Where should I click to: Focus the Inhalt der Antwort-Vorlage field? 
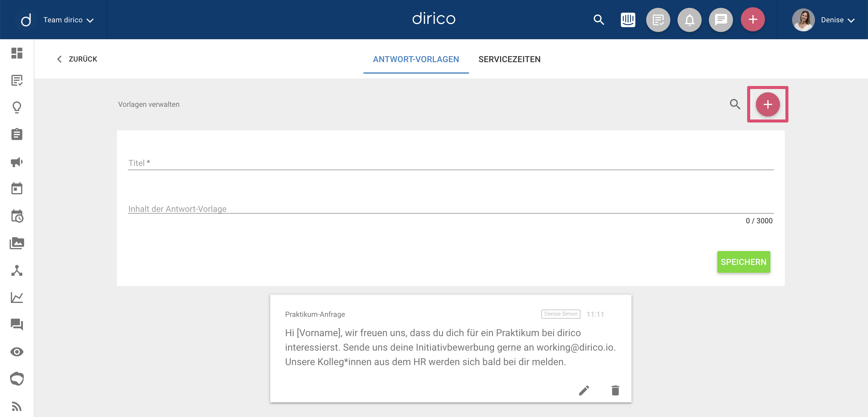451,209
